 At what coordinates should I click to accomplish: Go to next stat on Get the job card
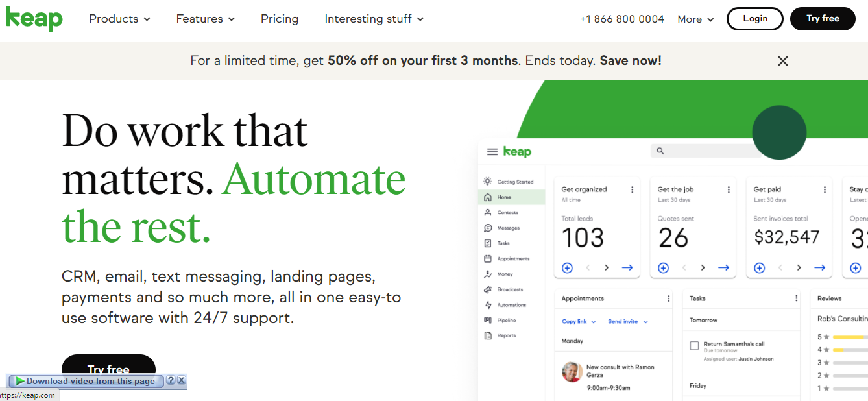point(703,267)
